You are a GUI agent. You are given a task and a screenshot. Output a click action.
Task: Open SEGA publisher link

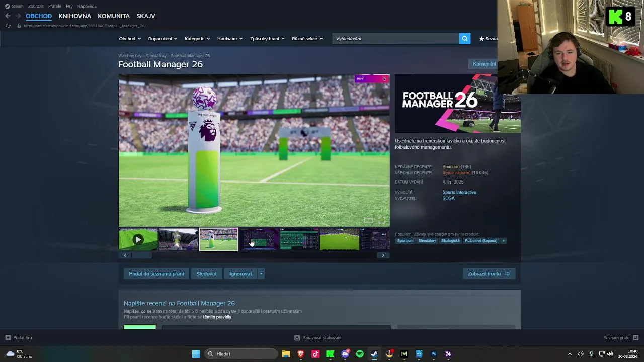point(448,198)
